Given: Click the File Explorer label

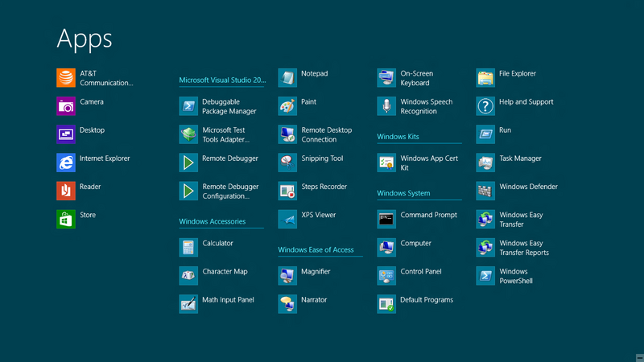Looking at the screenshot, I should pyautogui.click(x=518, y=74).
